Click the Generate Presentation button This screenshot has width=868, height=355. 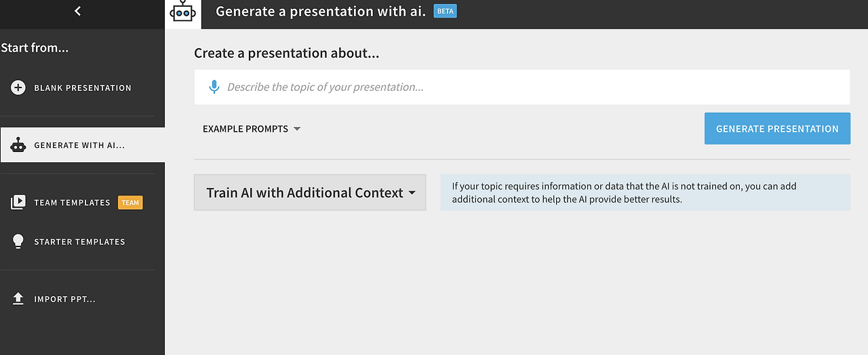pyautogui.click(x=777, y=128)
